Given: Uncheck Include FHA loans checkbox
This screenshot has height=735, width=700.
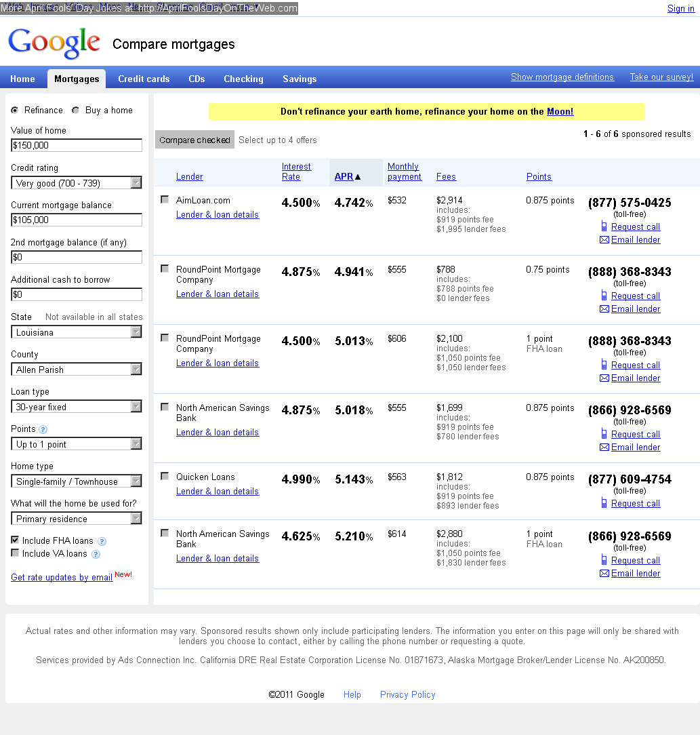Looking at the screenshot, I should pos(15,540).
